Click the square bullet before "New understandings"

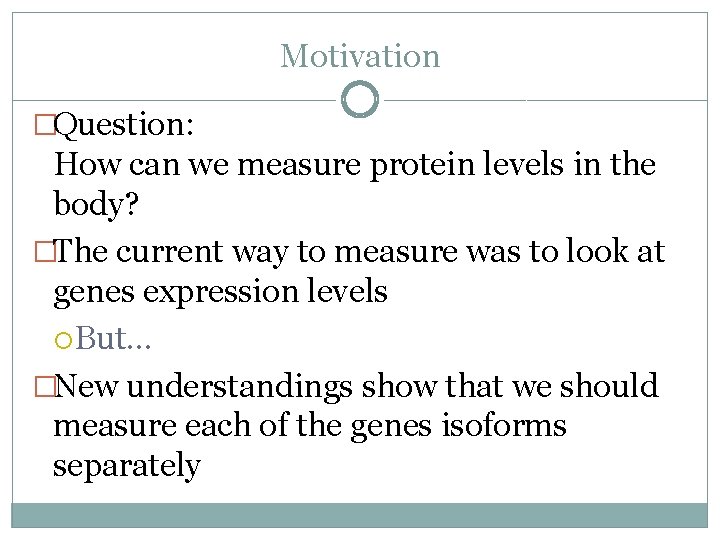[45, 386]
